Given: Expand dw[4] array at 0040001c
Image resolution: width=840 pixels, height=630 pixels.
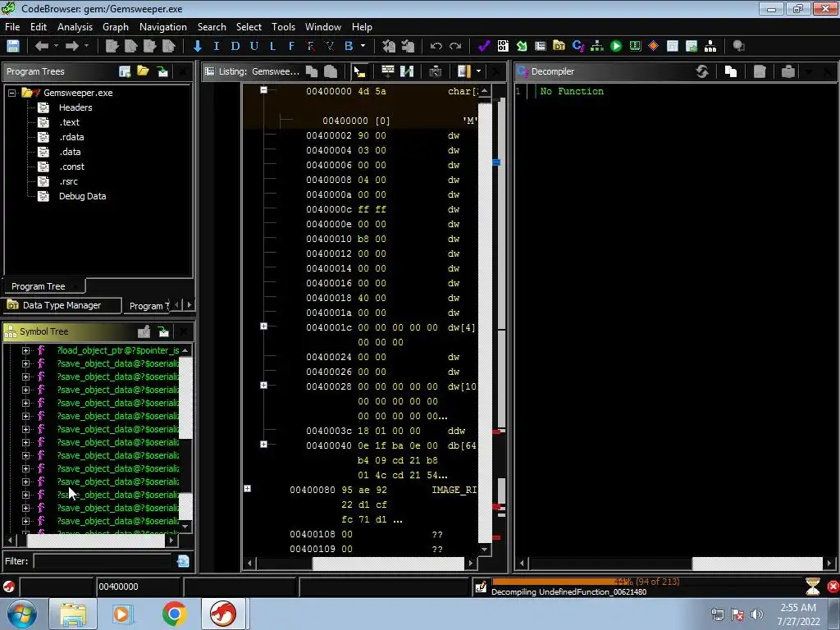Looking at the screenshot, I should pos(263,326).
